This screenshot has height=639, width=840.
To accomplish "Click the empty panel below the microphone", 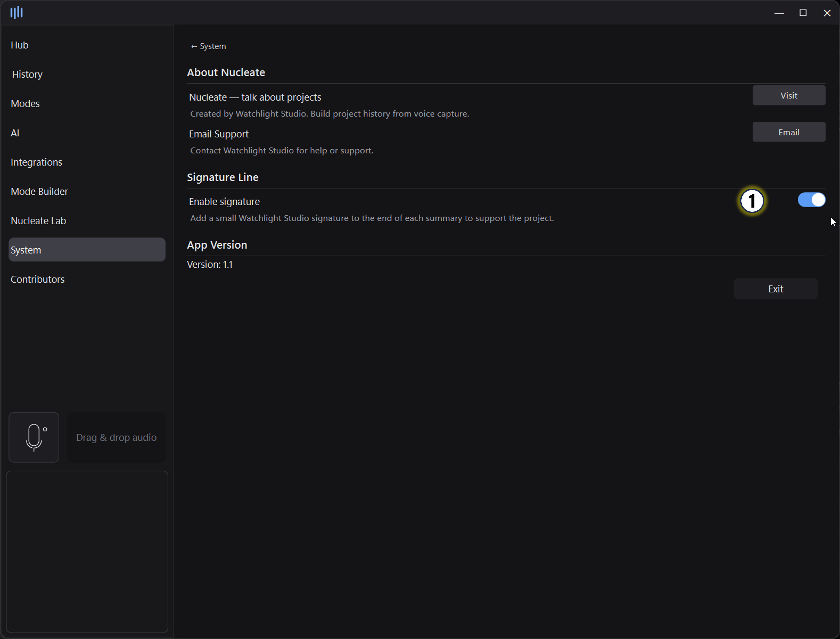I will tap(87, 551).
